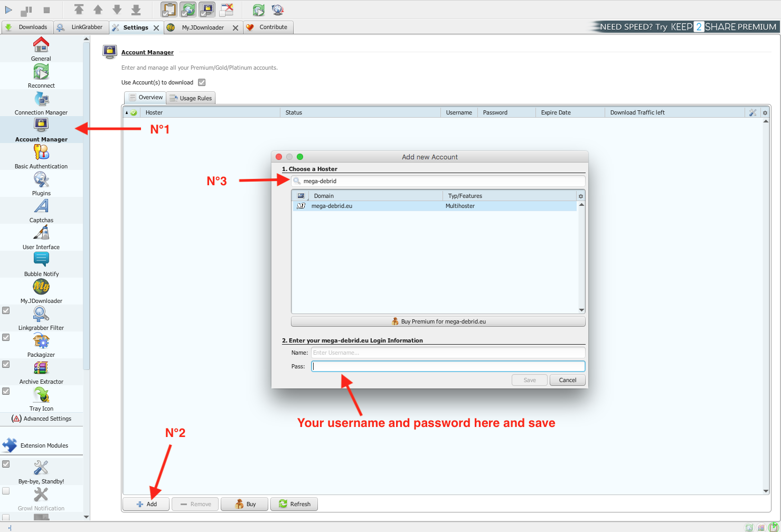The image size is (781, 532).
Task: Toggle the premium accounts lock icon
Action: (207, 9)
